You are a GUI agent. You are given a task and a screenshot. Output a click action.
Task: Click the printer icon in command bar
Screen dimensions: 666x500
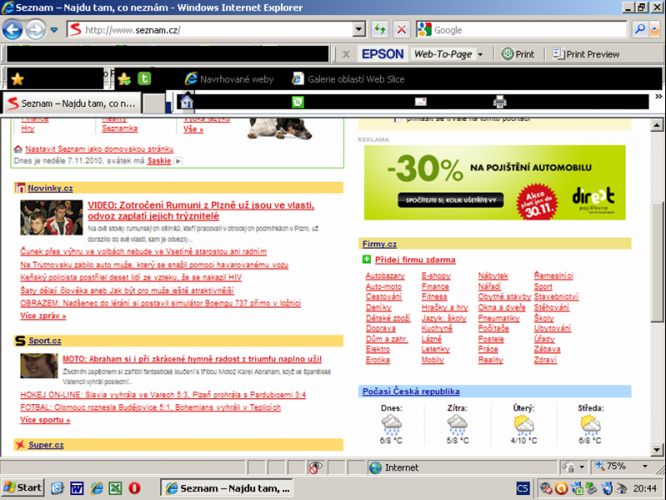500,102
